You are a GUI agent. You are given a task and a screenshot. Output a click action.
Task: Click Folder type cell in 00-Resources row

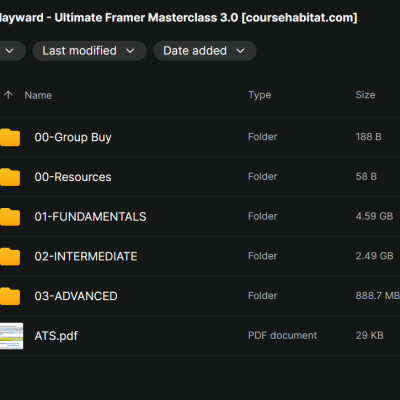pyautogui.click(x=262, y=176)
